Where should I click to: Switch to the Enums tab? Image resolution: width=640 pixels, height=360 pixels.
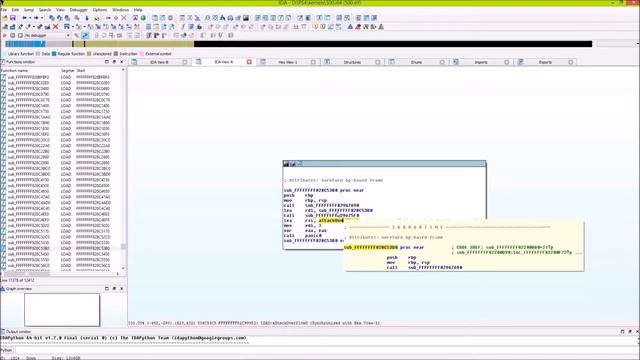[x=416, y=62]
